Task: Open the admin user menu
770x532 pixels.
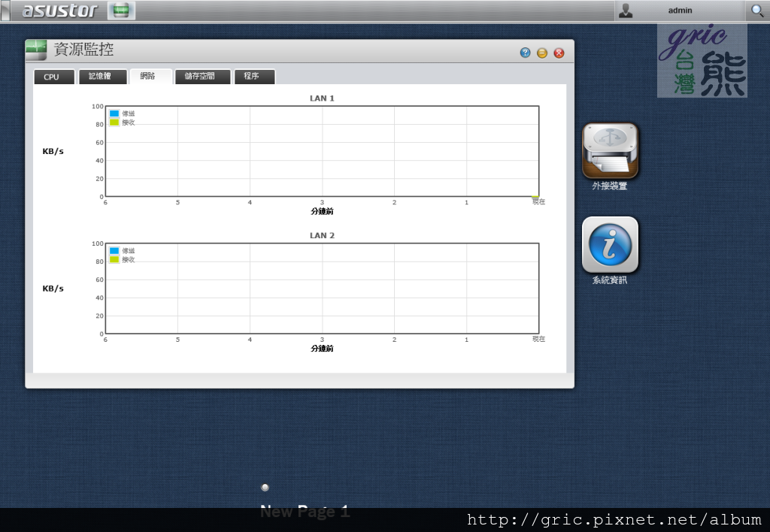Action: pyautogui.click(x=680, y=11)
